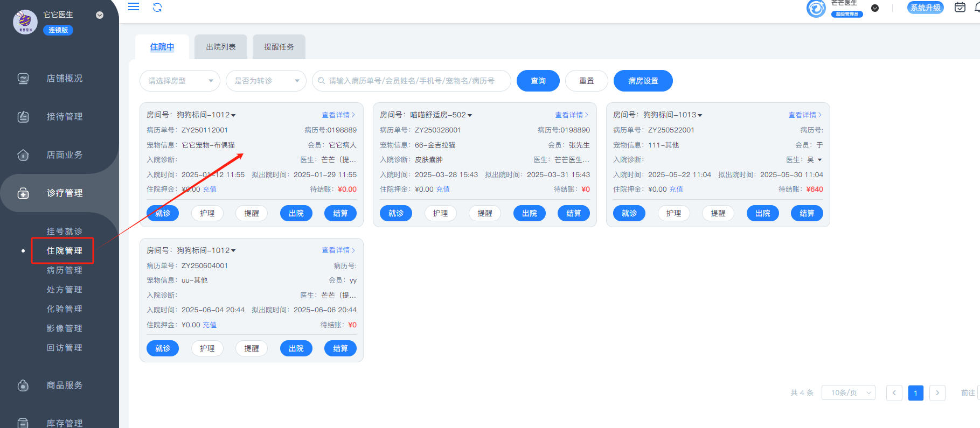Click the 系统升级 button
The image size is (980, 428).
tap(926, 8)
